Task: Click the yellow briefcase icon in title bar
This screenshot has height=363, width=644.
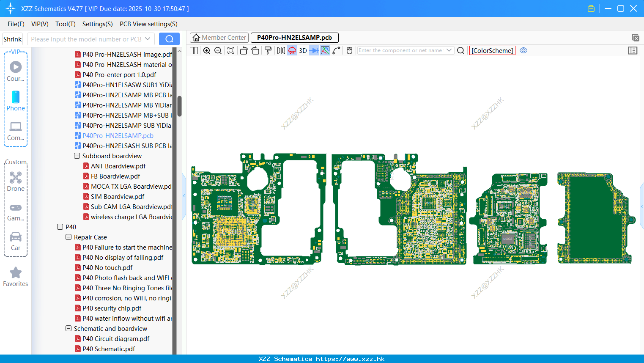Action: point(591,8)
